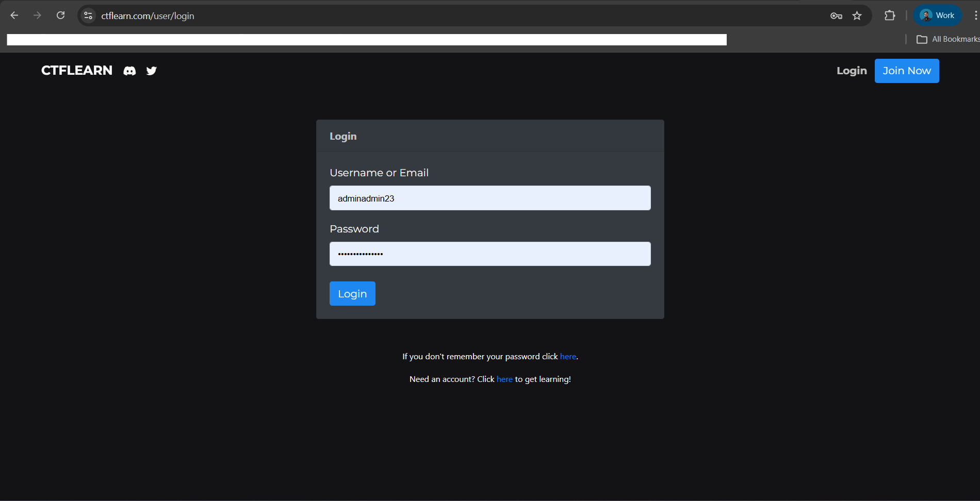Submit the form with the blue Login button
980x501 pixels.
352,293
